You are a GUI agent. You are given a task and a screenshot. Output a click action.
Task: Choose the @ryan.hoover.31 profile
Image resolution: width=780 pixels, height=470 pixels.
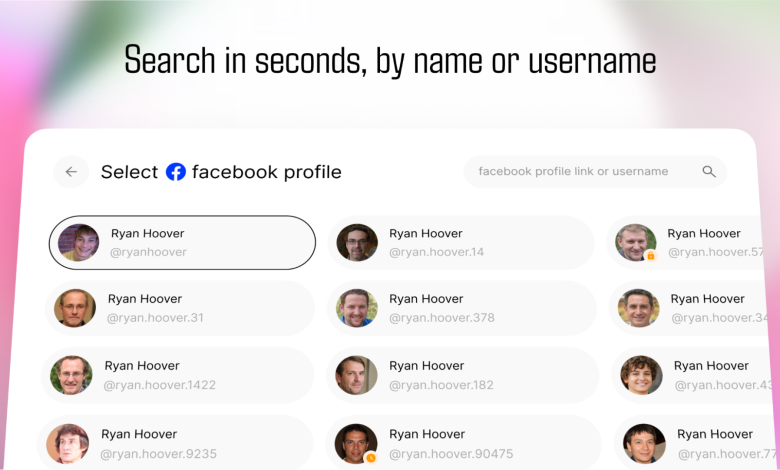180,308
